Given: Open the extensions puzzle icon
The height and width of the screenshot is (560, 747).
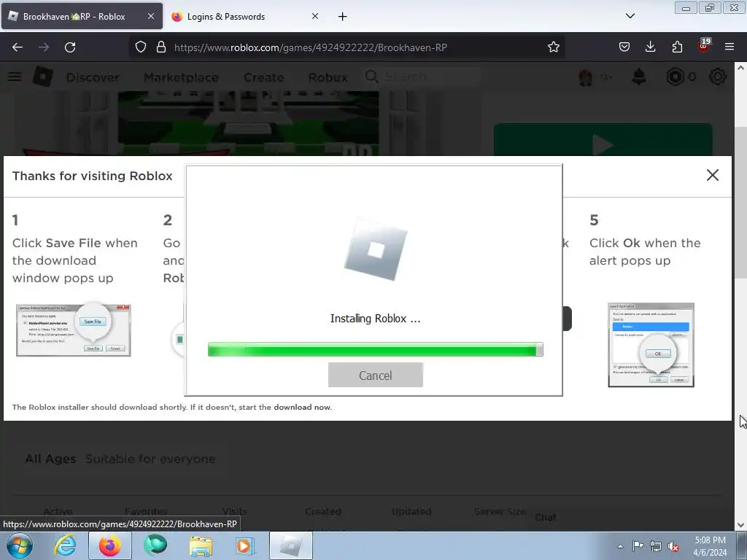Looking at the screenshot, I should point(677,47).
